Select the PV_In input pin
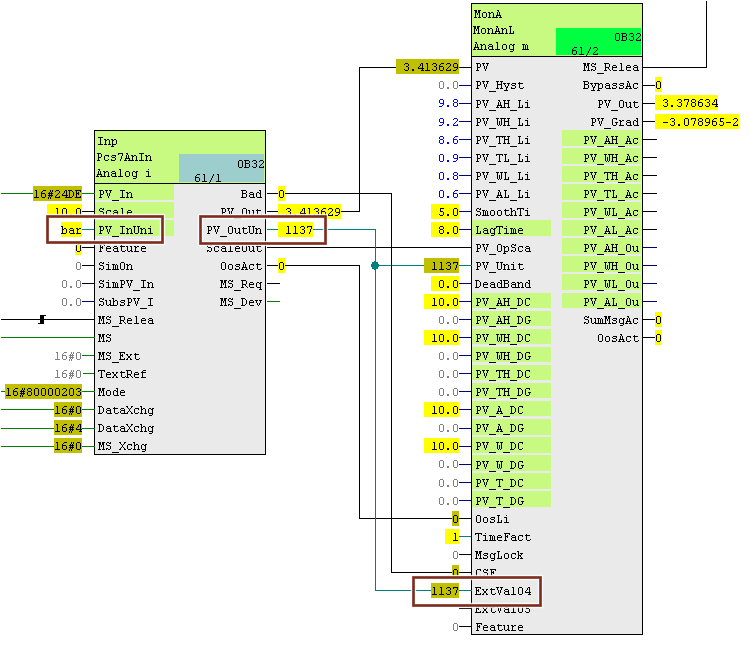 115,194
